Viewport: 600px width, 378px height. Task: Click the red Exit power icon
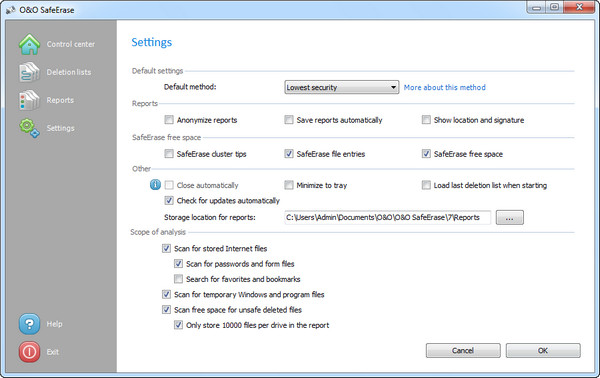[29, 352]
